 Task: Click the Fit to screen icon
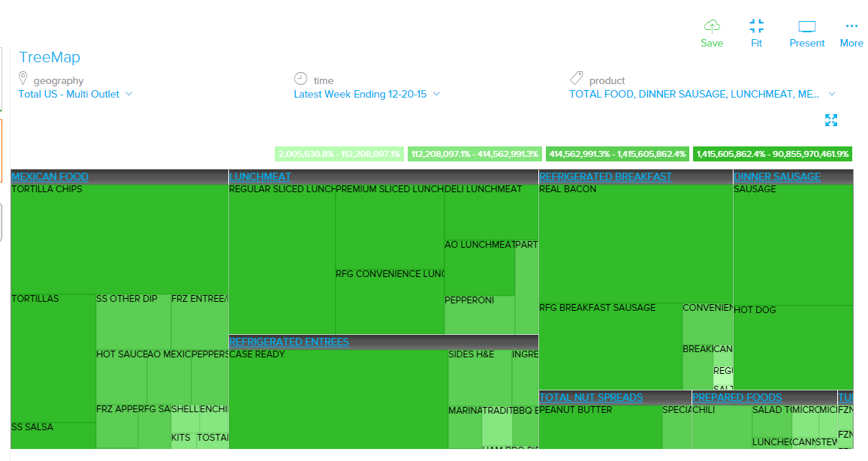coord(756,26)
